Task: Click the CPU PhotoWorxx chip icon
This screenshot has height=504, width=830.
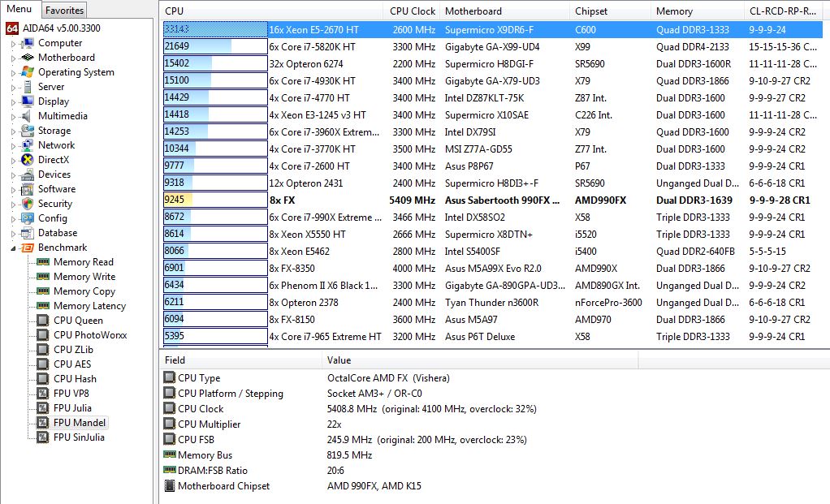Action: (x=43, y=334)
